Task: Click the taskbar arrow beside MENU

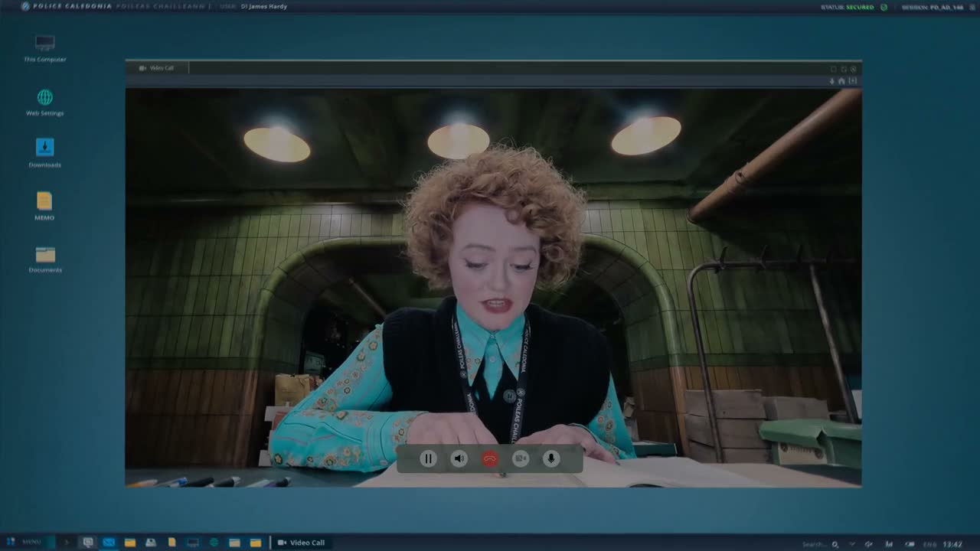Action: 67,543
